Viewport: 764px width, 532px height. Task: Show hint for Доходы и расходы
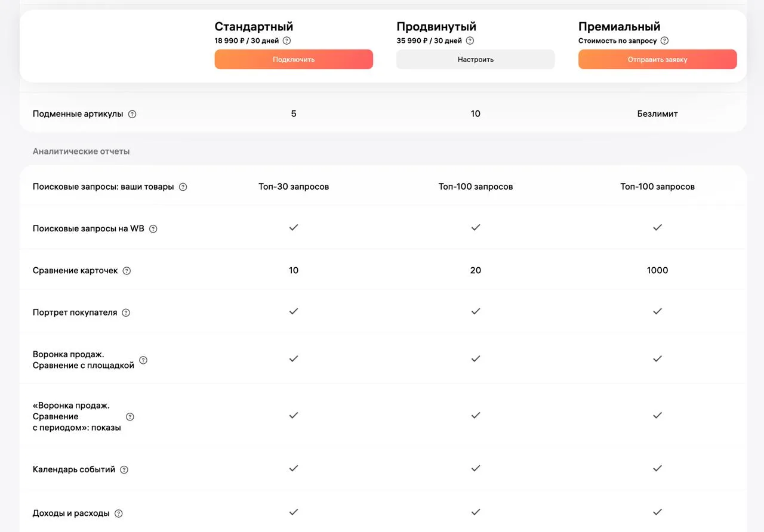[119, 514]
